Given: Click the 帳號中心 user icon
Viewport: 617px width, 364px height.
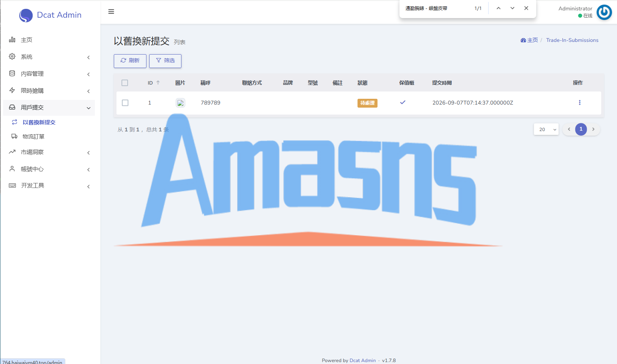Looking at the screenshot, I should [12, 169].
